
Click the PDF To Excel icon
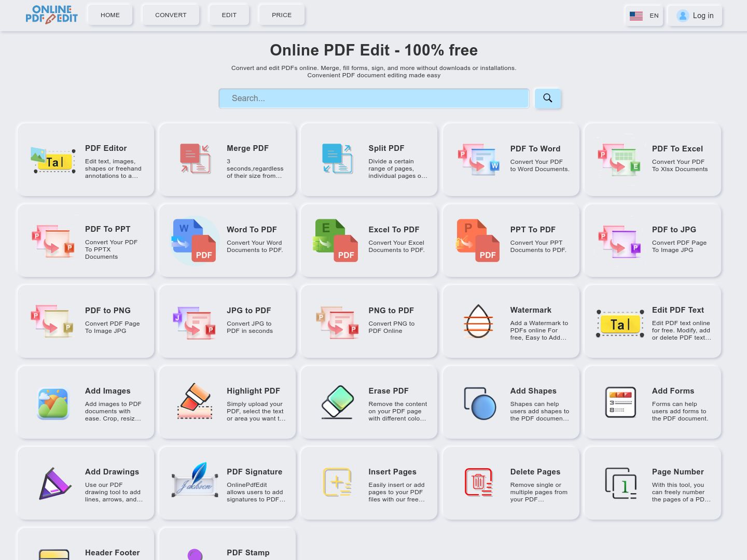pyautogui.click(x=619, y=160)
